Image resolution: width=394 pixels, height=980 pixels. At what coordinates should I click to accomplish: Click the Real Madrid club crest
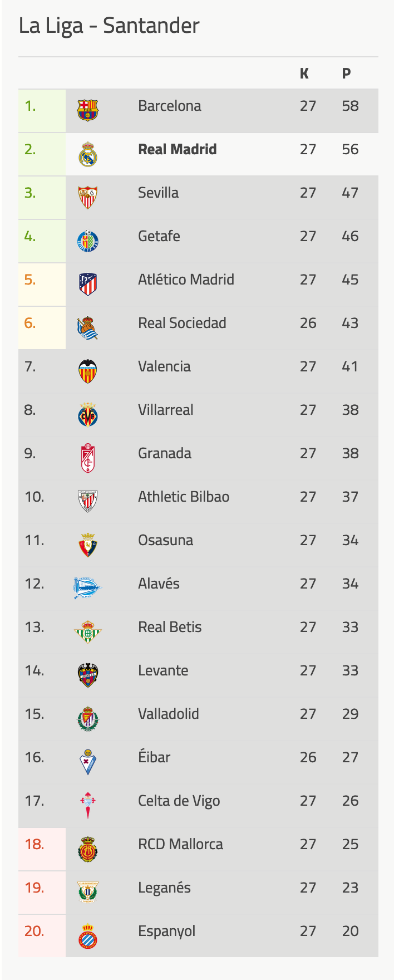click(87, 154)
